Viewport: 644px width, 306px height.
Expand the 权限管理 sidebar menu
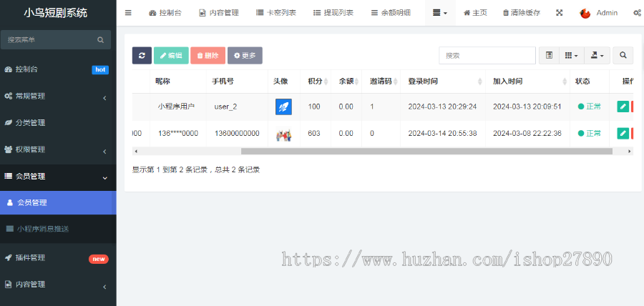[58, 149]
